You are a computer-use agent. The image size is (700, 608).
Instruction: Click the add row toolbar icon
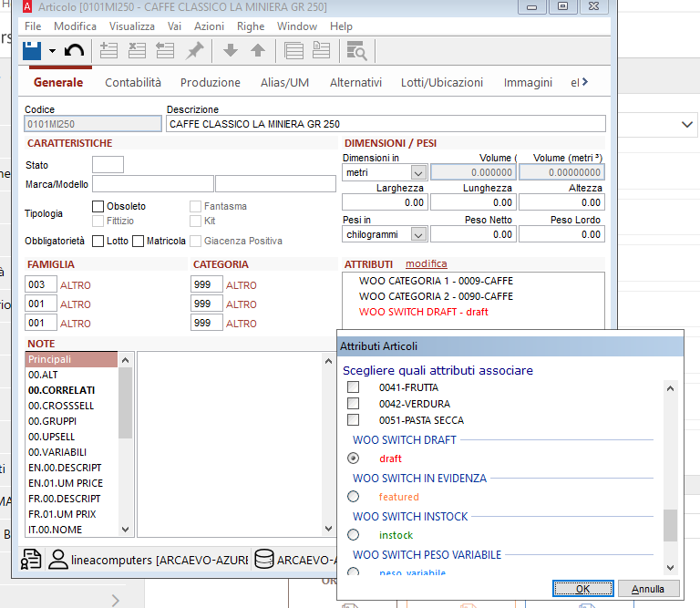[108, 51]
